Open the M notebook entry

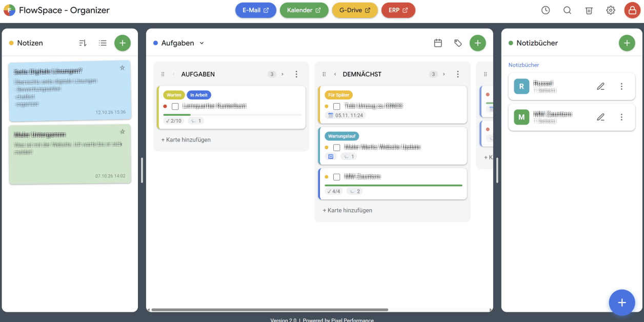click(572, 117)
